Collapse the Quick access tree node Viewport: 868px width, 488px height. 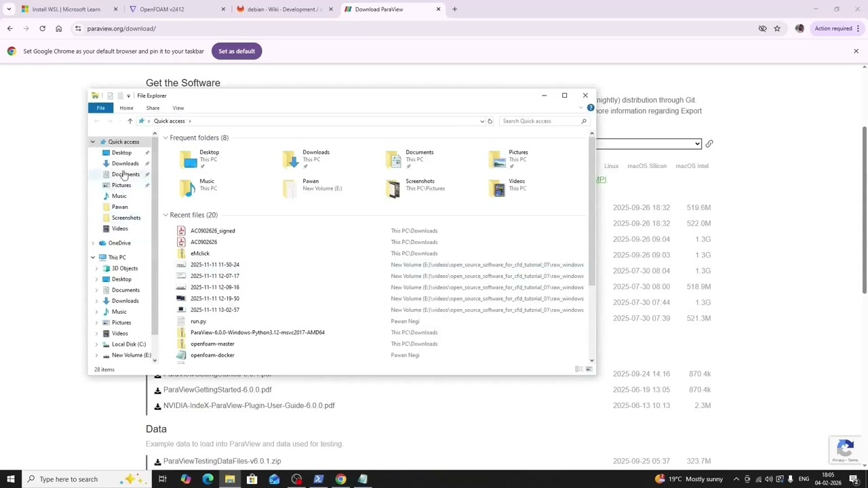coord(93,142)
